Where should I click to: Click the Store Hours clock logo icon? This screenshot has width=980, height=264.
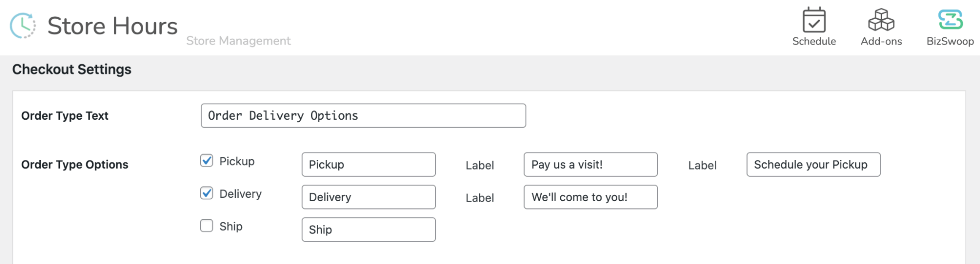point(23,26)
